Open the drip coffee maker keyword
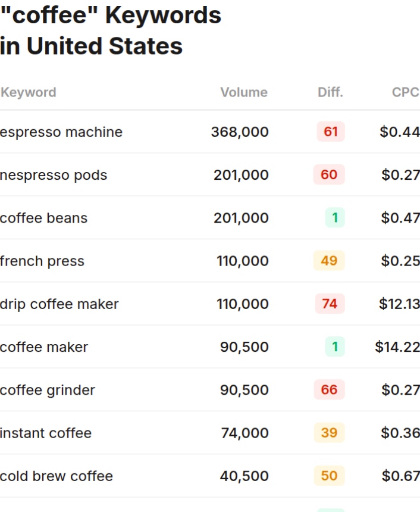420x512 pixels. point(59,304)
